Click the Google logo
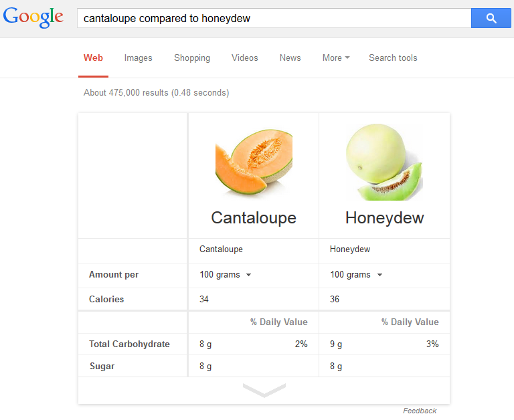The image size is (514, 420). [x=33, y=18]
